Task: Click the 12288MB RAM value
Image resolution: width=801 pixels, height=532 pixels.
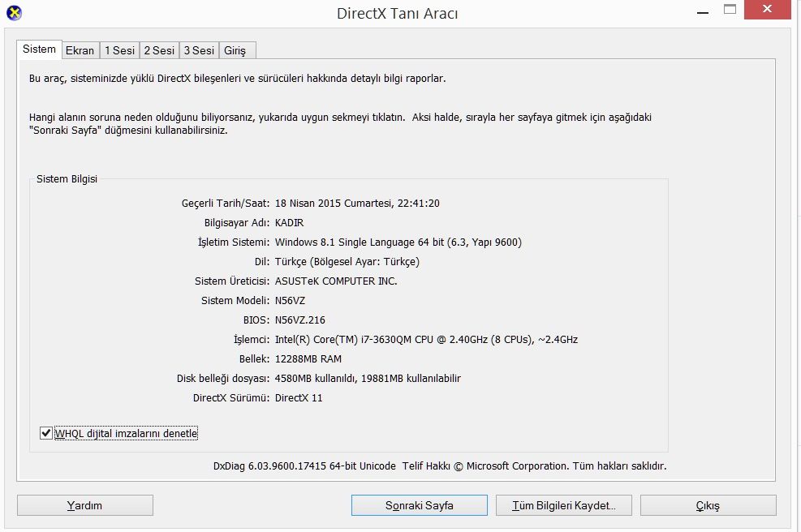Action: click(308, 359)
